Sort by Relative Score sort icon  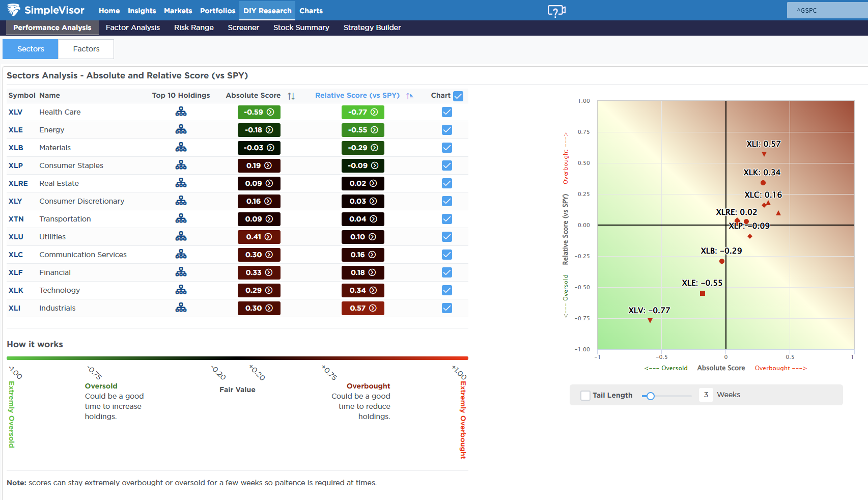(x=410, y=96)
